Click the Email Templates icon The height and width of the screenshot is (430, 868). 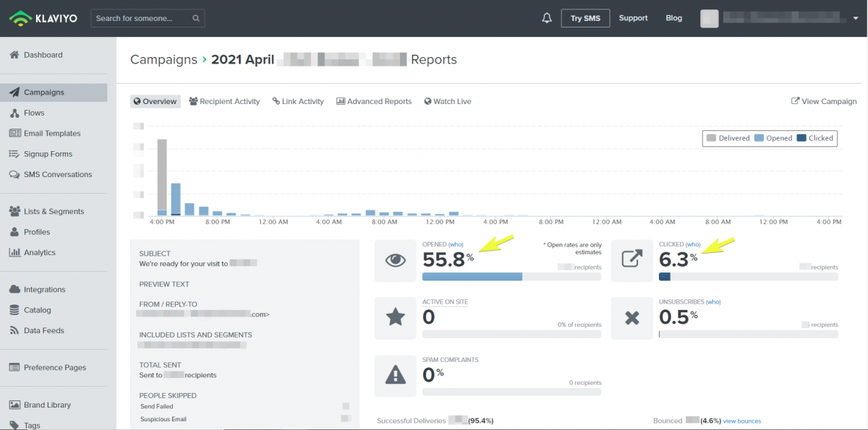pos(14,133)
